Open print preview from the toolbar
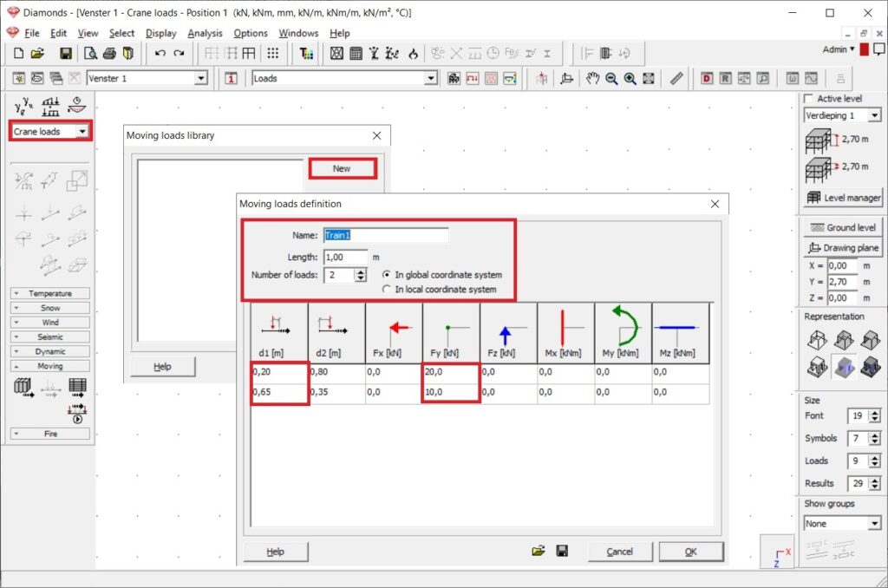The image size is (888, 588). coord(90,53)
